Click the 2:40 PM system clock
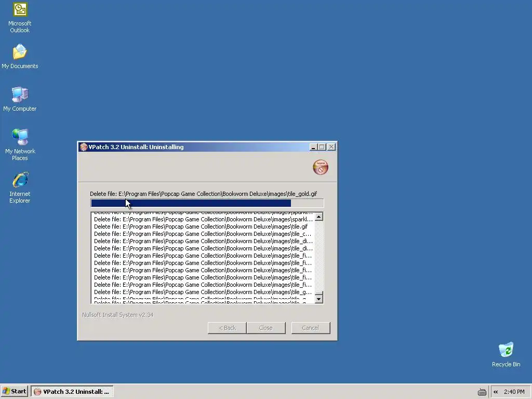This screenshot has height=399, width=532. (x=514, y=392)
